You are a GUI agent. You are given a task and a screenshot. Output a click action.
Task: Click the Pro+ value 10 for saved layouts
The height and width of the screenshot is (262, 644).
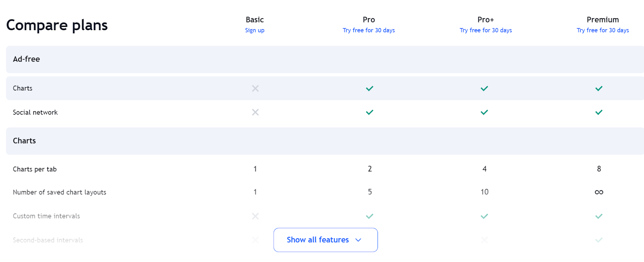(485, 192)
